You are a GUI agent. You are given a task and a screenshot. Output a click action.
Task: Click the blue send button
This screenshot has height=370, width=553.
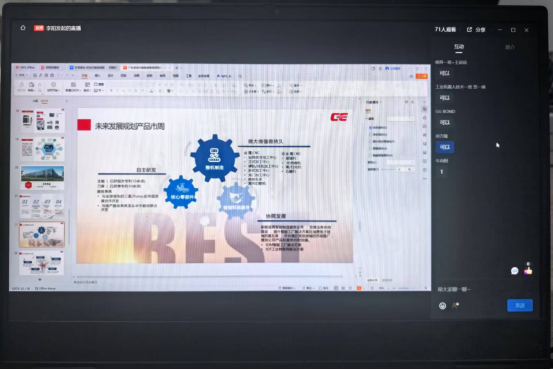click(x=520, y=305)
